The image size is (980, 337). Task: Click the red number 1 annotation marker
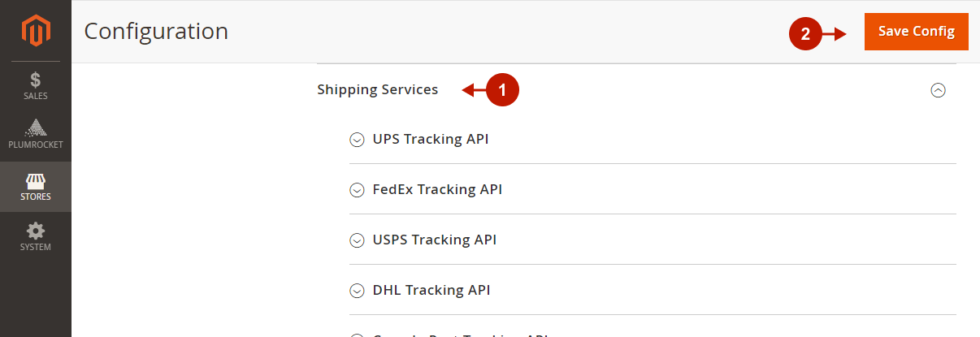[502, 90]
